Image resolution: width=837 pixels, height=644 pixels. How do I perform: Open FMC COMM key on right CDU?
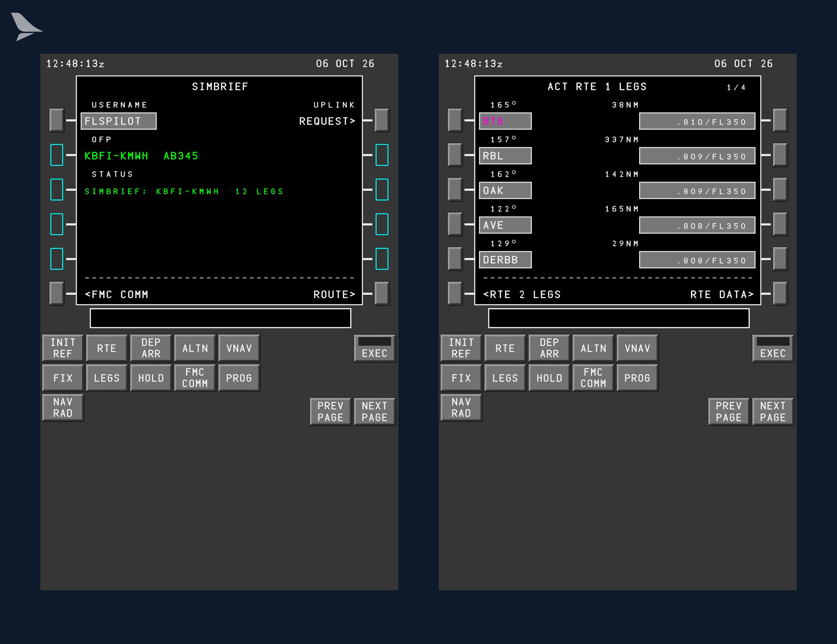tap(593, 378)
